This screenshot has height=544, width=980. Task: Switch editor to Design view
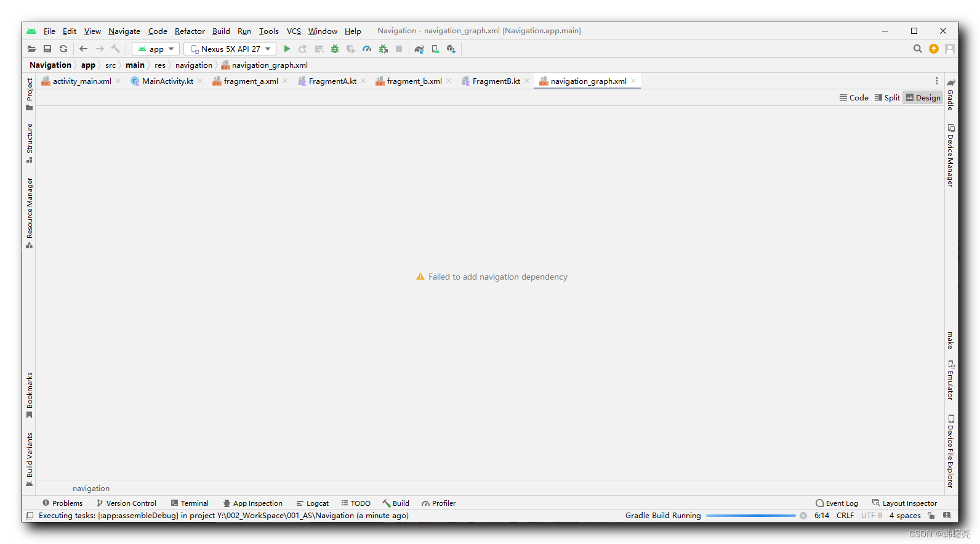click(923, 97)
